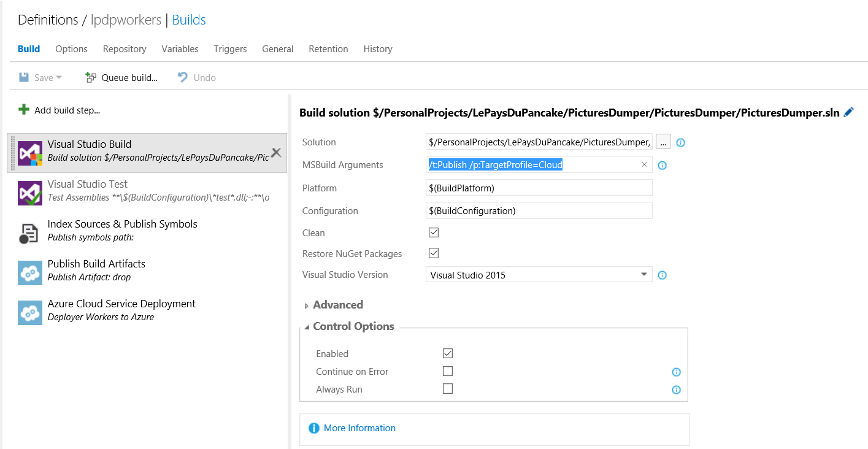Select the Visual Studio Test step row
The width and height of the screenshot is (868, 449).
[147, 193]
